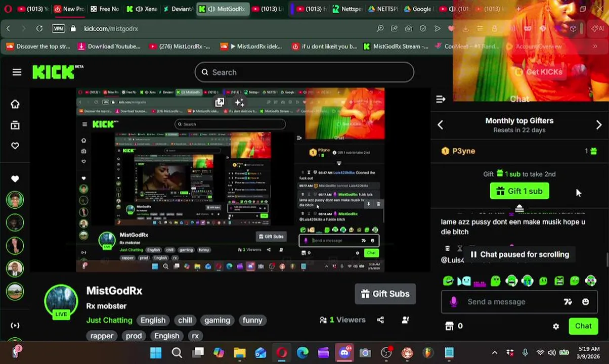
Task: Select the chill tag
Action: pos(185,320)
